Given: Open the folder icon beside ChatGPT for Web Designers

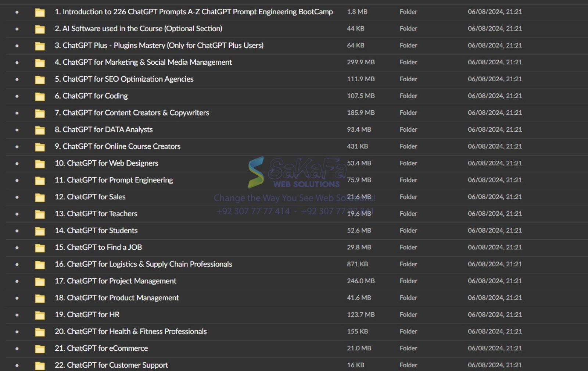Looking at the screenshot, I should point(39,164).
